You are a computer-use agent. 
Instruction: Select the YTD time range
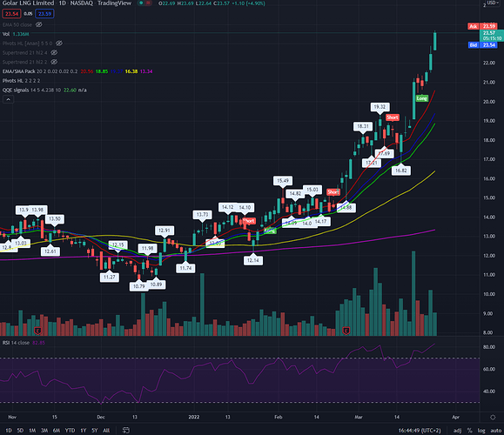tap(70, 430)
